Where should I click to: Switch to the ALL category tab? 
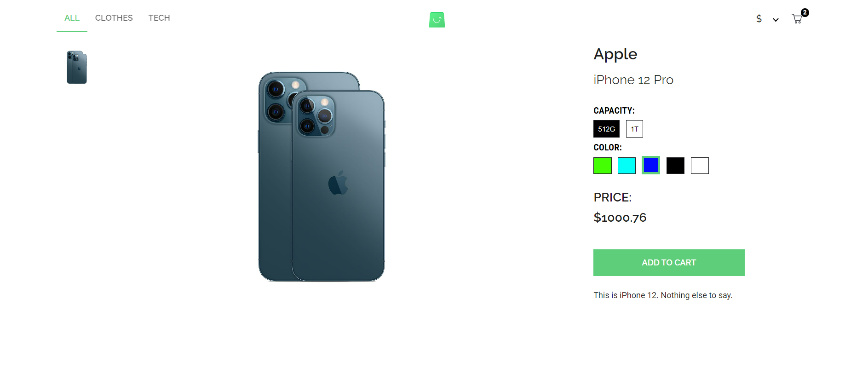[72, 18]
